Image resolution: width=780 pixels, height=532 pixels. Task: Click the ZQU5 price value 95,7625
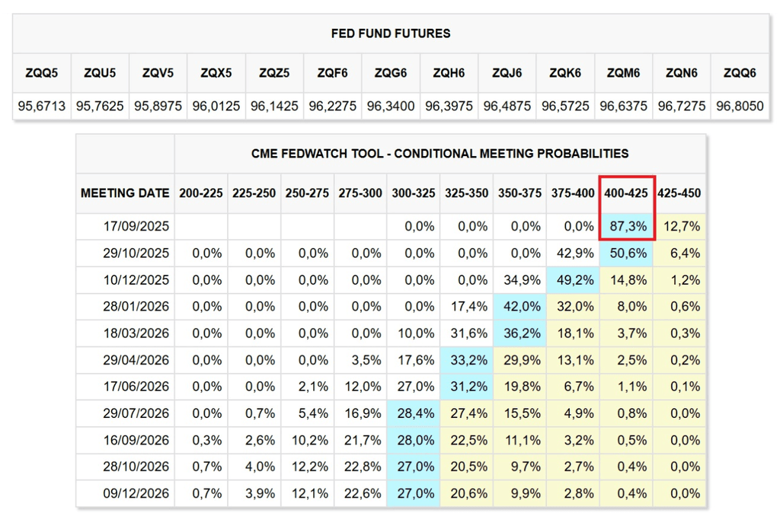tap(100, 106)
